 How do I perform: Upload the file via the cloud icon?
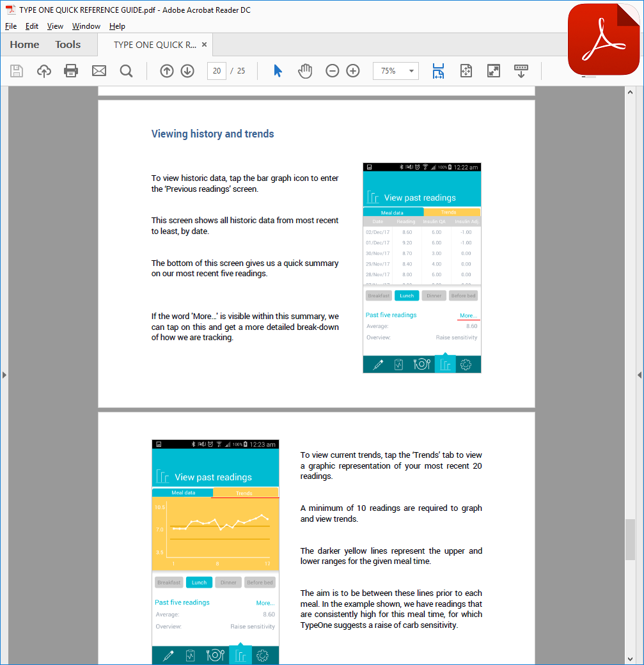pyautogui.click(x=43, y=71)
